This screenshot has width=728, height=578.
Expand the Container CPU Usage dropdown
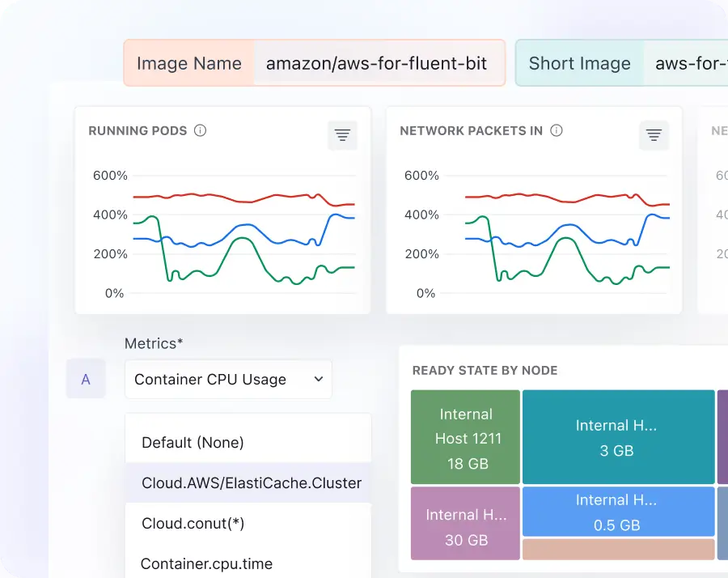pos(228,379)
